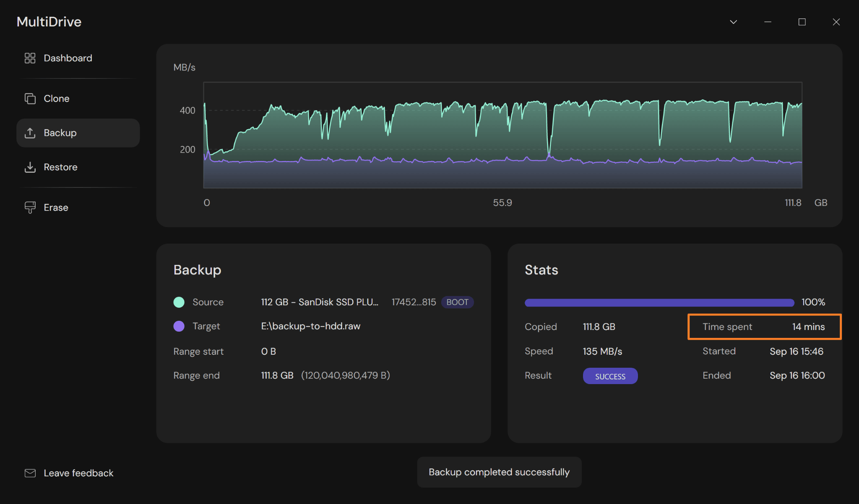859x504 pixels.
Task: Click the Speed value '135 MB/s'
Action: (602, 351)
